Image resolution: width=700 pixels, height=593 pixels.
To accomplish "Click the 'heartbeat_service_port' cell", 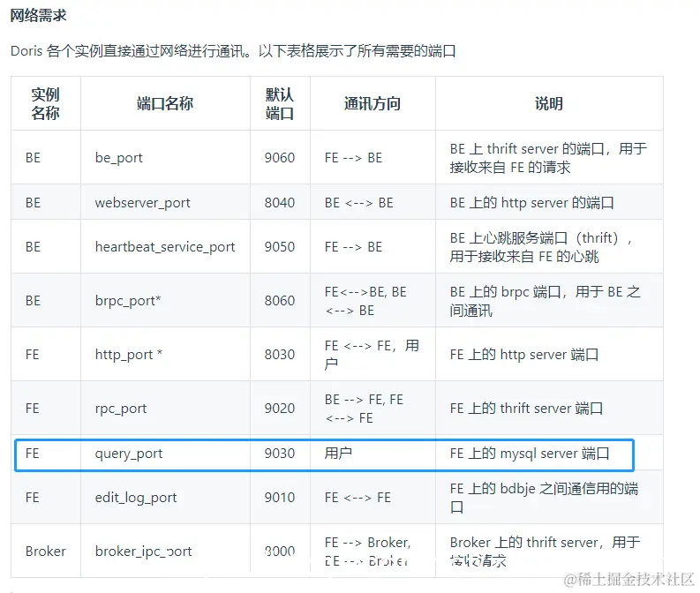I will 165,247.
